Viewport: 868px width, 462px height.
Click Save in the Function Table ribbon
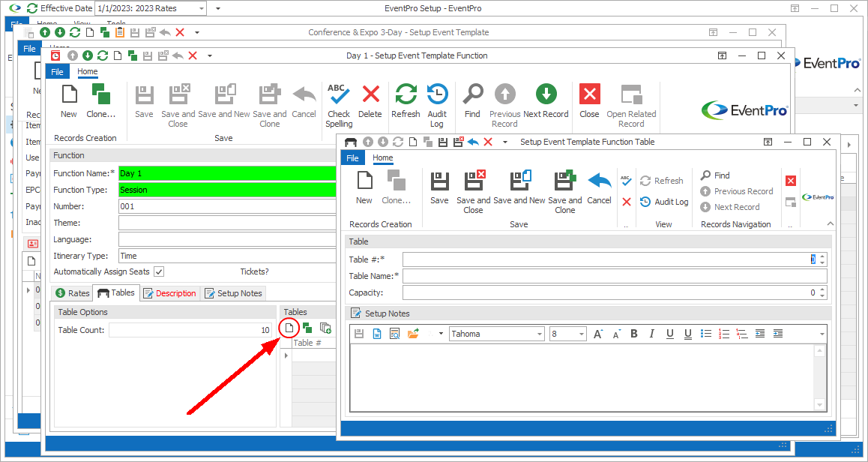click(x=439, y=188)
